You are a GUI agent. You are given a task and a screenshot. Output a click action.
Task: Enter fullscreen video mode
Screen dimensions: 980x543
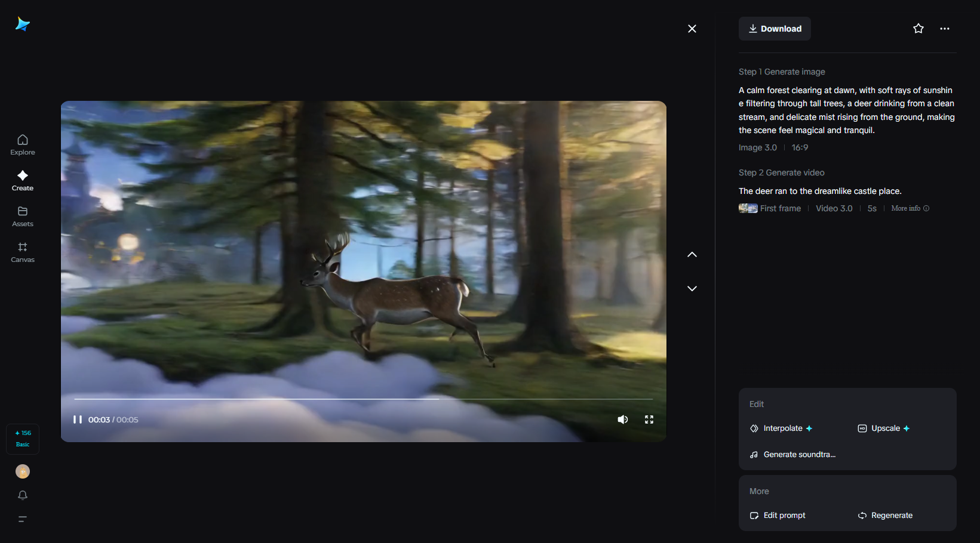(x=649, y=419)
